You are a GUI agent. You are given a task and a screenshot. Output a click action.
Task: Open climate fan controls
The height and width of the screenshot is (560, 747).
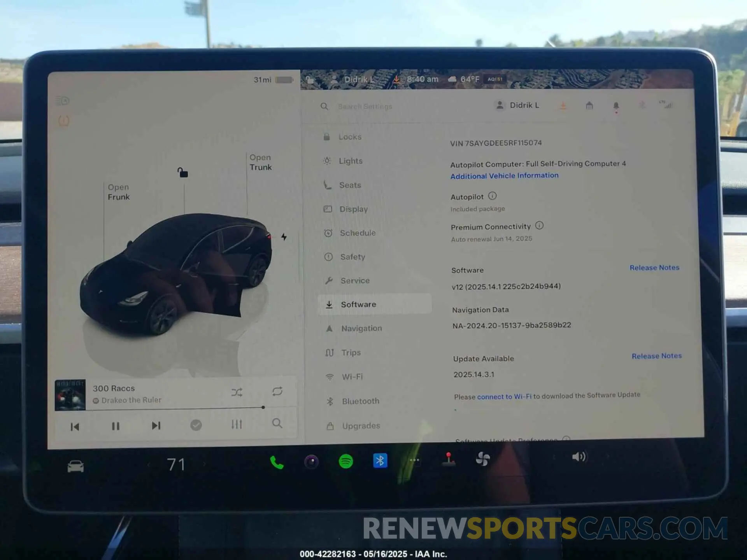483,459
